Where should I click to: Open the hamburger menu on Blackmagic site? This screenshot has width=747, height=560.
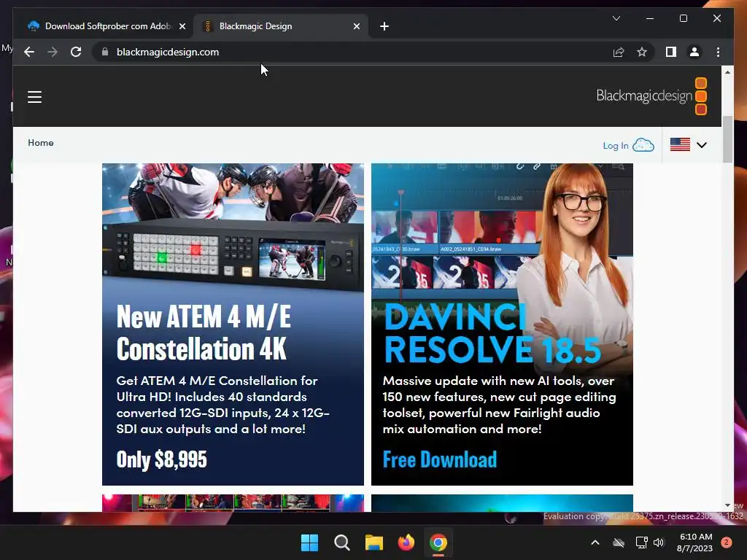click(x=34, y=97)
